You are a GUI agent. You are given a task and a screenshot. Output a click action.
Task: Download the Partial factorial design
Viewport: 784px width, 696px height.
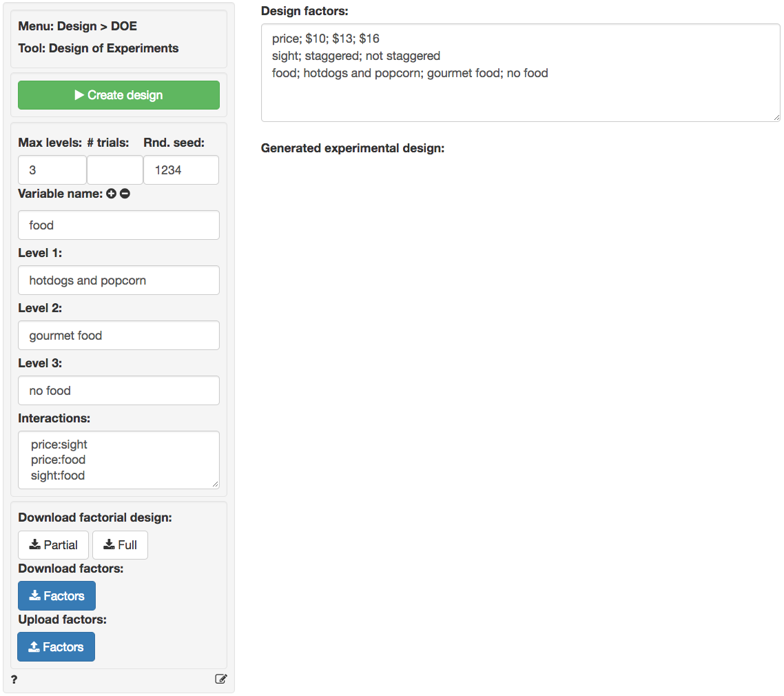click(x=53, y=545)
